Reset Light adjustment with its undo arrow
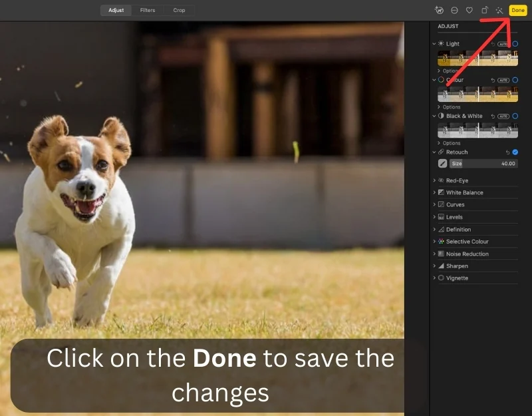This screenshot has height=416, width=532. click(493, 44)
